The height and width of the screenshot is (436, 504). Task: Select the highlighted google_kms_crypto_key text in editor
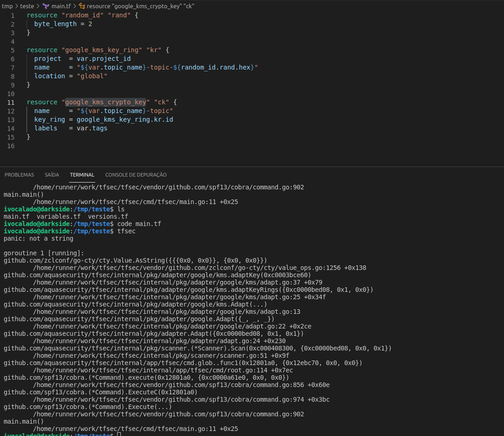click(x=105, y=102)
